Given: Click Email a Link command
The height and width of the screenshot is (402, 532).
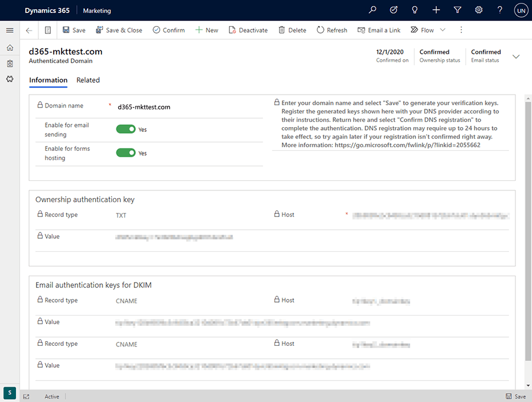Looking at the screenshot, I should click(x=379, y=30).
